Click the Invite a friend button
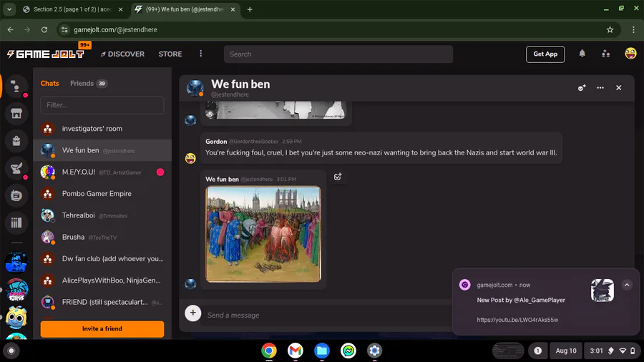Viewport: 644px width, 362px height. coord(102,329)
